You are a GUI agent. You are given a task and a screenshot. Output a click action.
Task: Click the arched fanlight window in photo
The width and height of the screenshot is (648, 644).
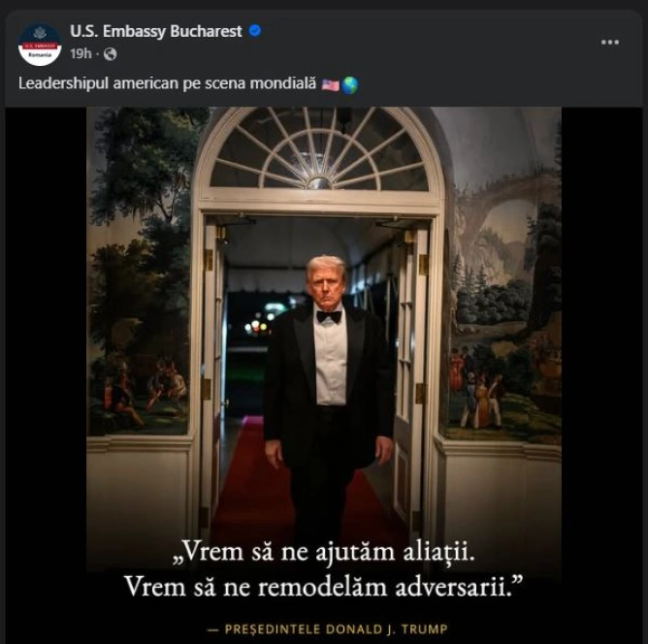[319, 150]
